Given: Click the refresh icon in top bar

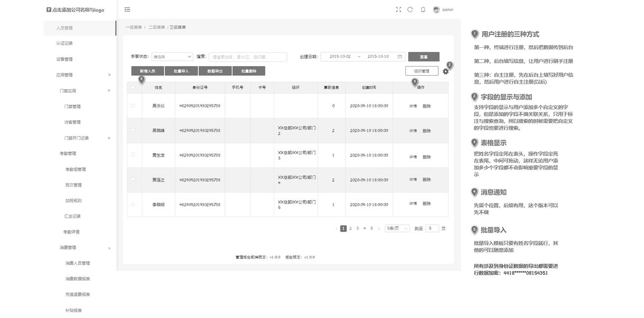Looking at the screenshot, I should coord(410,9).
